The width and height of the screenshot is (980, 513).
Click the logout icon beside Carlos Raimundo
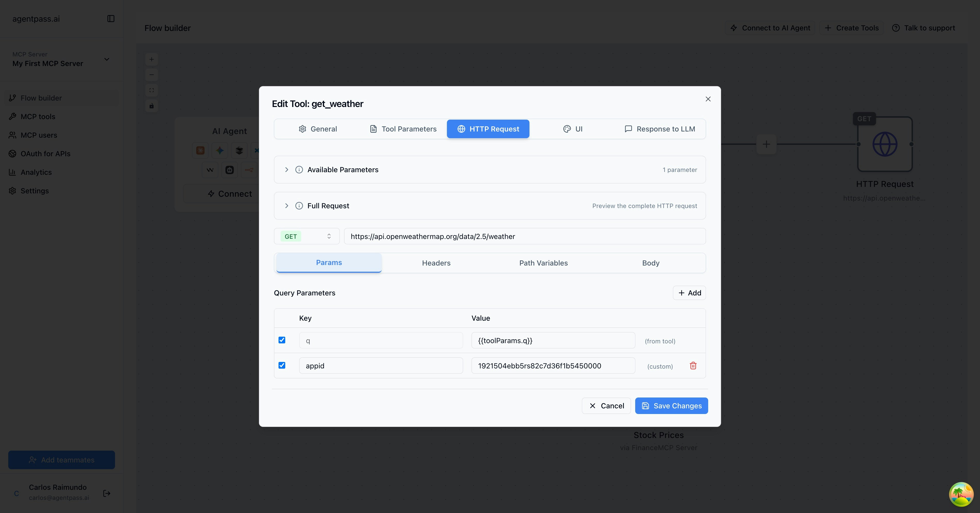tap(107, 493)
